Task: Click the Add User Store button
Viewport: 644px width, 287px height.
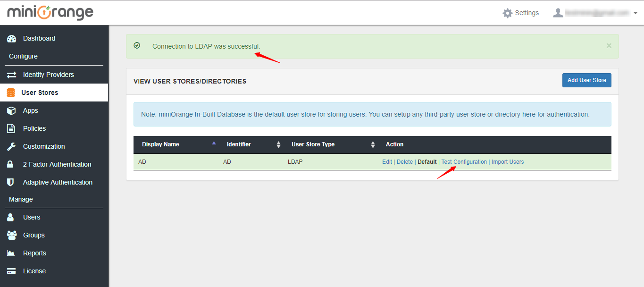Action: 586,80
